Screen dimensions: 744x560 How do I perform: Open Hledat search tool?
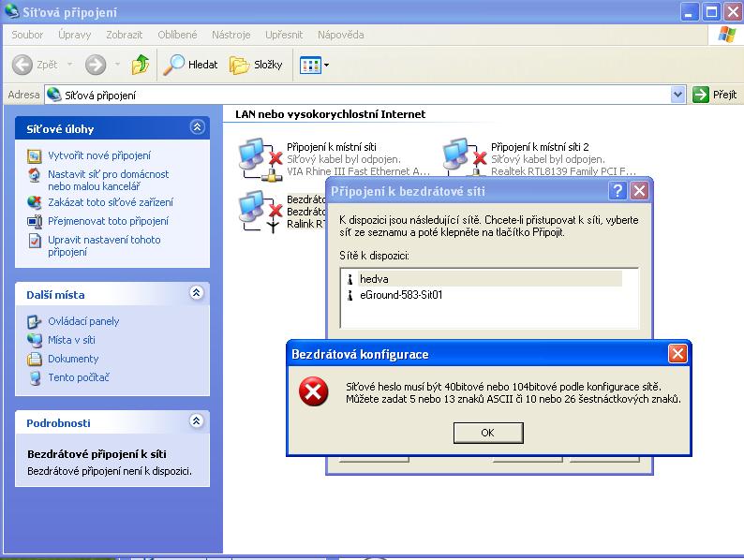click(190, 65)
